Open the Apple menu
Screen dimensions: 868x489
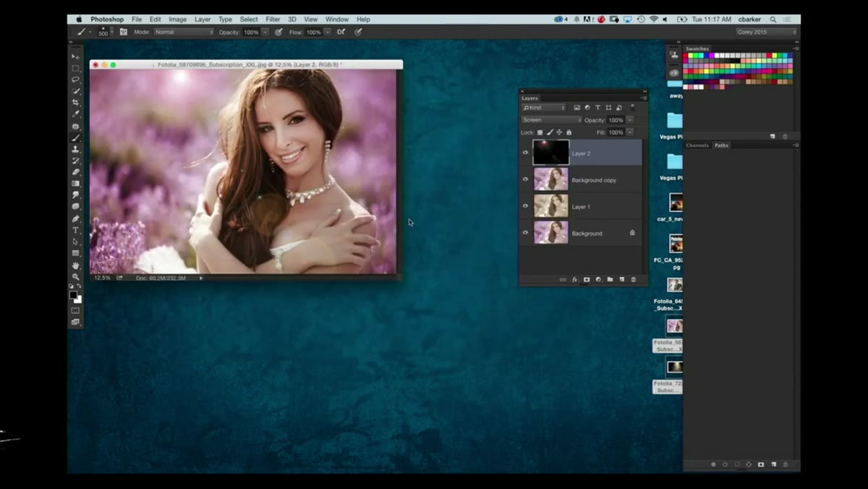coord(79,20)
